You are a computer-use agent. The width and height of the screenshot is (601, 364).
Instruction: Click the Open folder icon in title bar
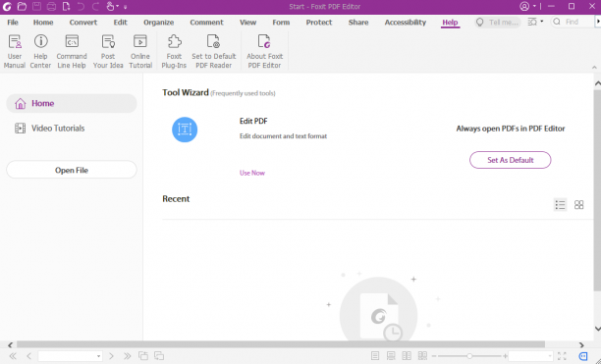(22, 6)
